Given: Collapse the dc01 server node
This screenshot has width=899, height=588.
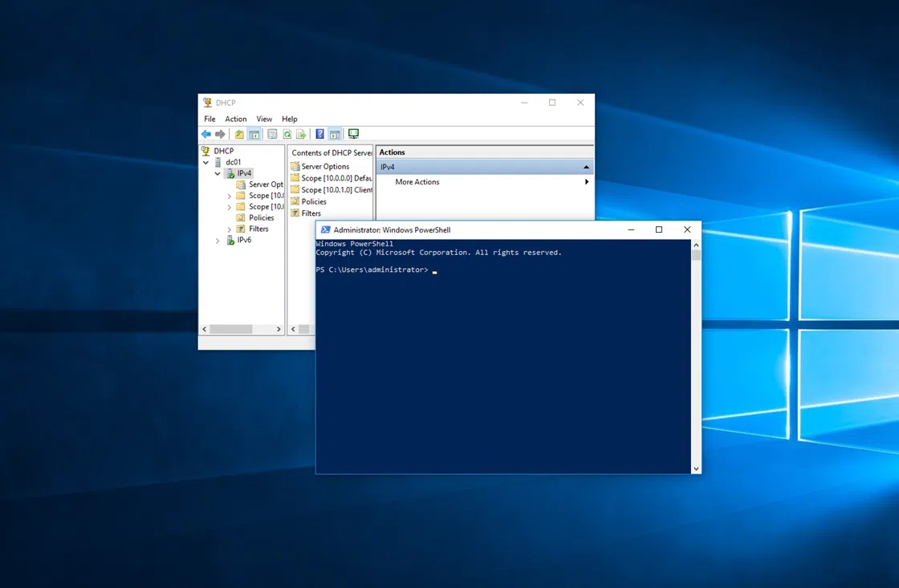Looking at the screenshot, I should coord(205,161).
